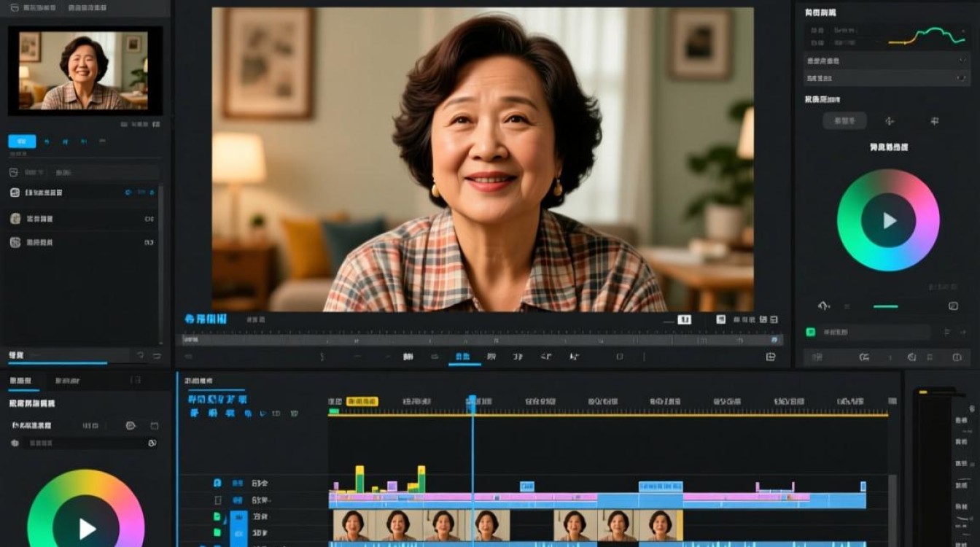
Task: Click the preview scrubber bar below the video
Action: [482, 340]
